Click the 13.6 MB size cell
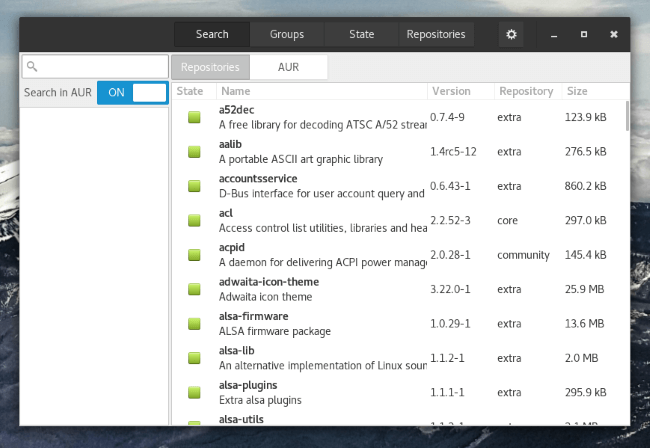650x448 pixels. tap(585, 324)
